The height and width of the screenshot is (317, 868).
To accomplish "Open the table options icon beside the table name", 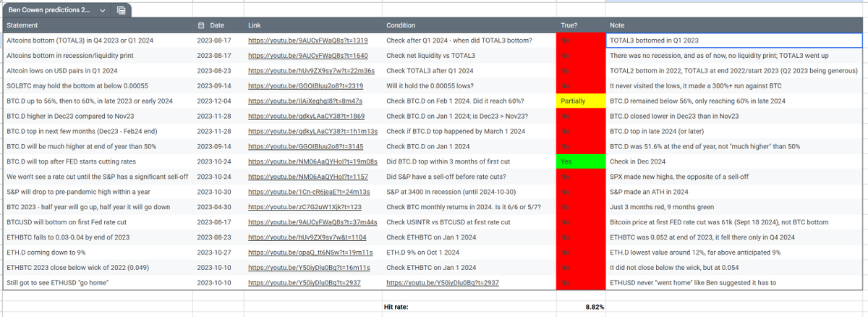I will point(122,10).
